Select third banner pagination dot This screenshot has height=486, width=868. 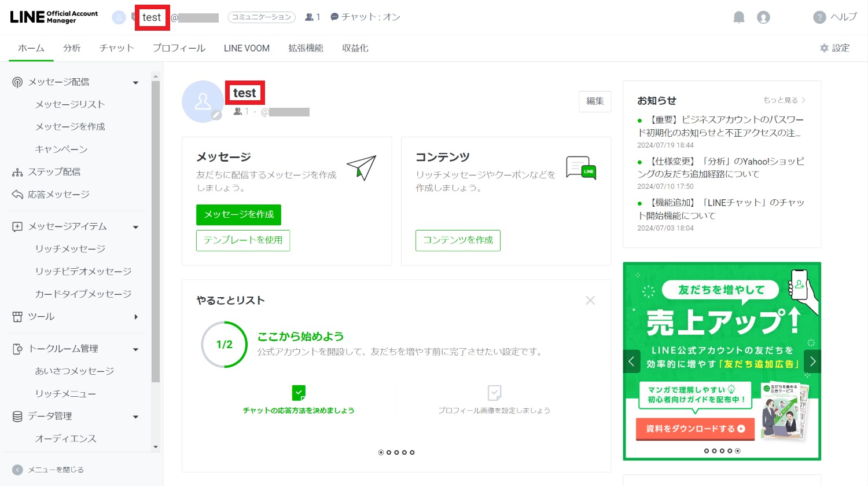(722, 451)
